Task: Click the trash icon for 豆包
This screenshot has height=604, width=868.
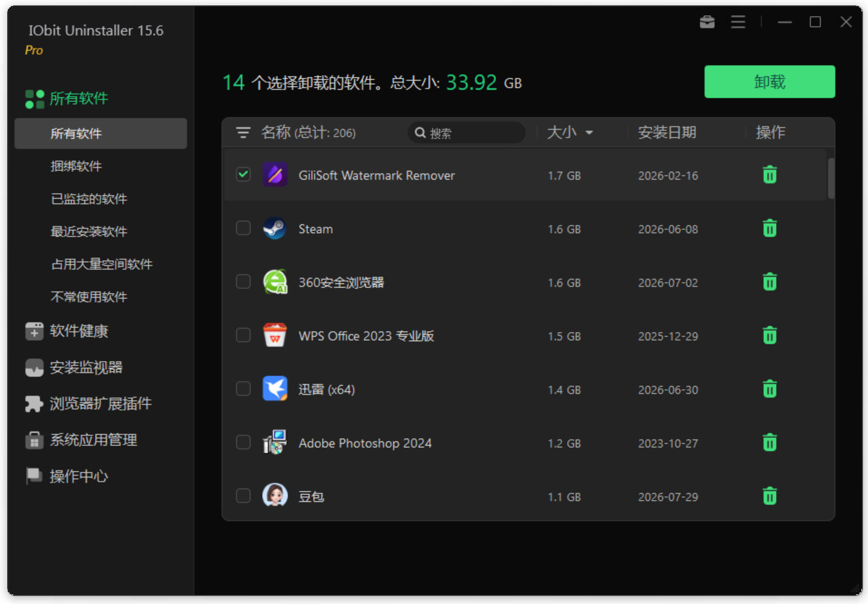Action: click(769, 496)
